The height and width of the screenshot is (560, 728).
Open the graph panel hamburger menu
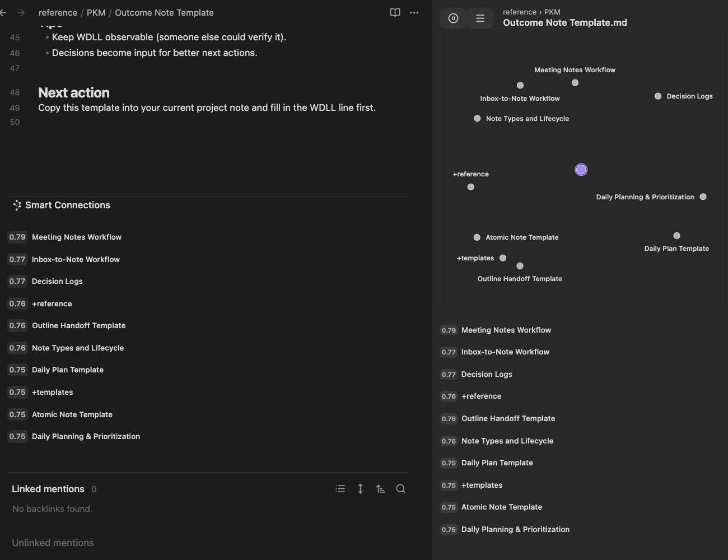pyautogui.click(x=480, y=18)
